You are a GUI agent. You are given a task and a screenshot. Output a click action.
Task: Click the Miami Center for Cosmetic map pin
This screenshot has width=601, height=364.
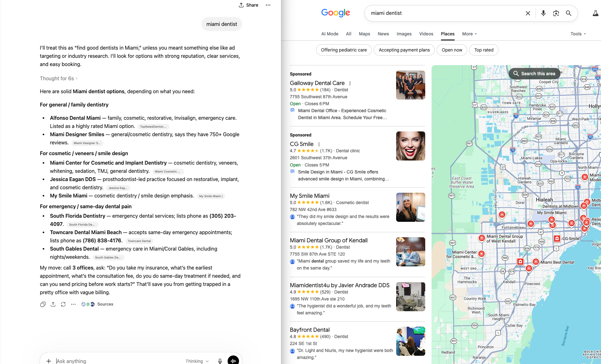coord(481,253)
